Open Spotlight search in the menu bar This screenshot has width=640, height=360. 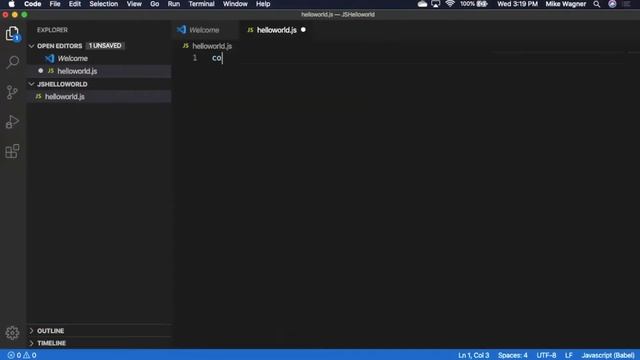[x=597, y=4]
